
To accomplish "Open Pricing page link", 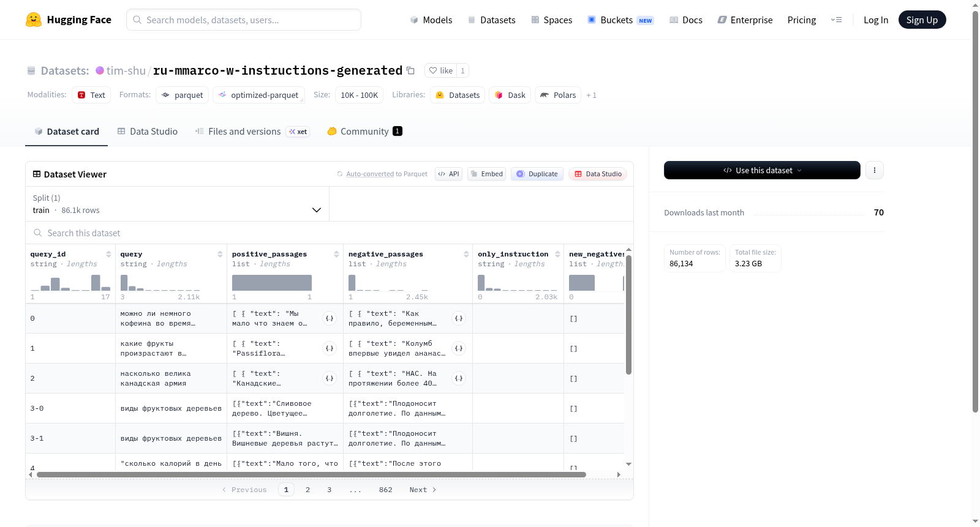I will click(802, 20).
